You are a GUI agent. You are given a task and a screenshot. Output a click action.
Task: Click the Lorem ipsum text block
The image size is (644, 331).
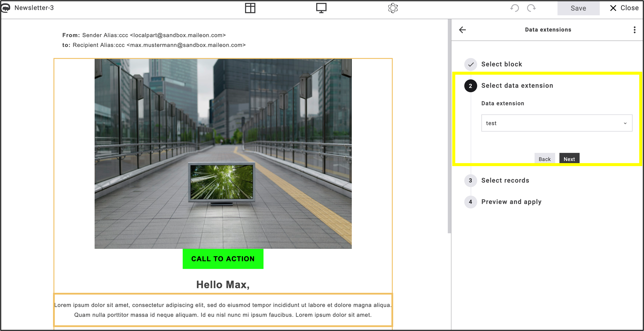(x=223, y=310)
